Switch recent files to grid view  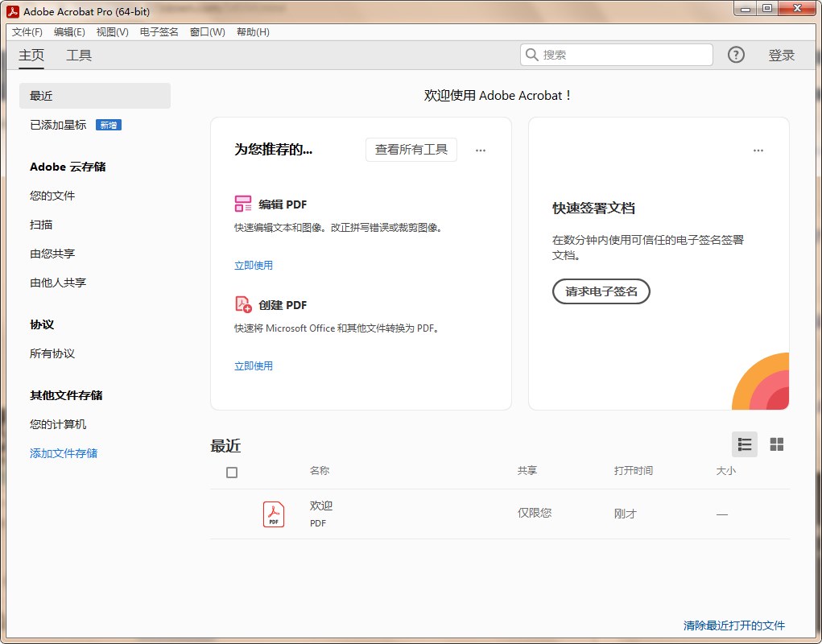(x=777, y=444)
